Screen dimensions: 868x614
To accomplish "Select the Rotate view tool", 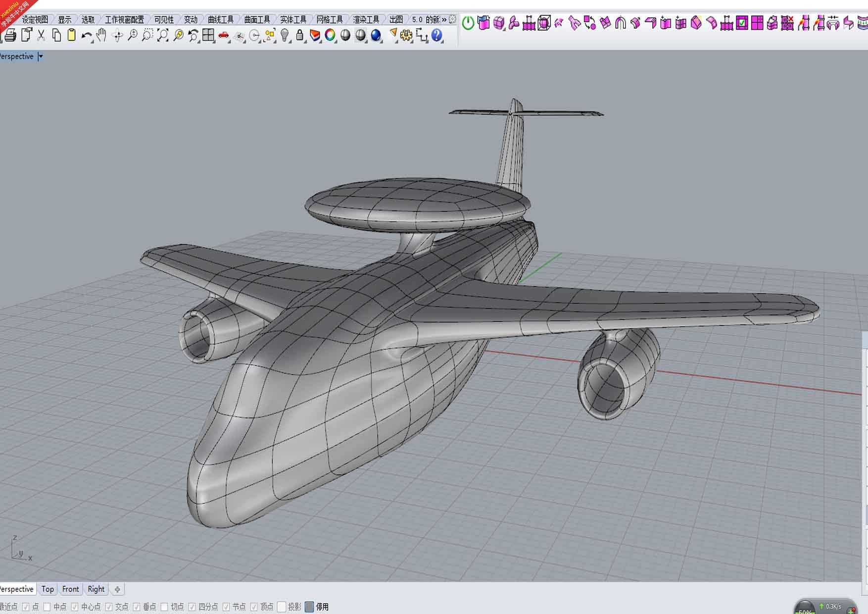I will (x=117, y=35).
